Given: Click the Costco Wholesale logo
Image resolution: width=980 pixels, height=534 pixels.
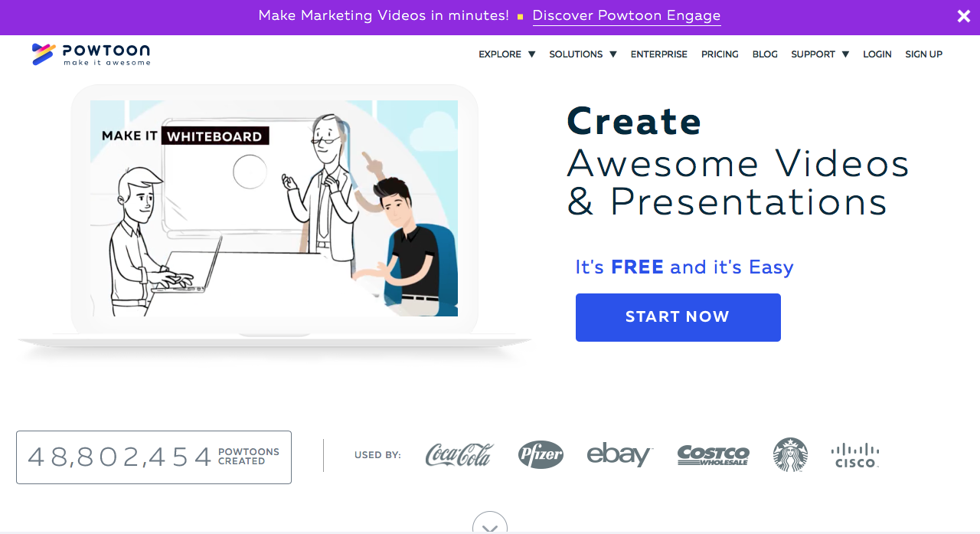Looking at the screenshot, I should (x=714, y=455).
